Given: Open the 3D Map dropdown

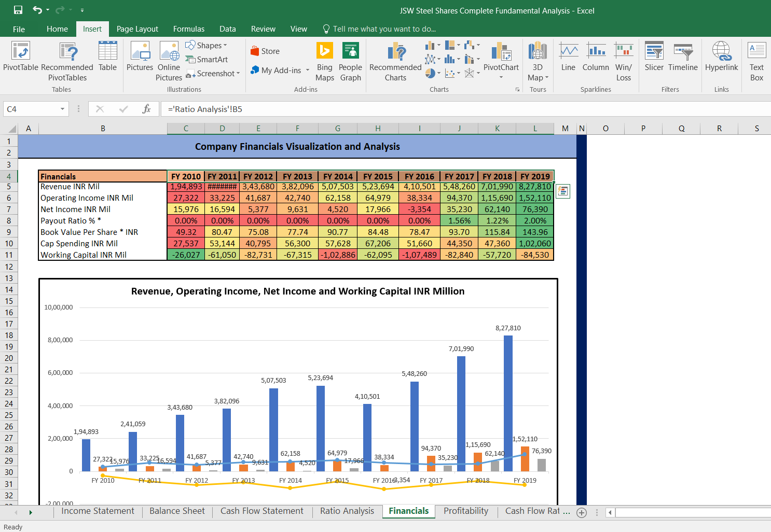Looking at the screenshot, I should click(547, 78).
